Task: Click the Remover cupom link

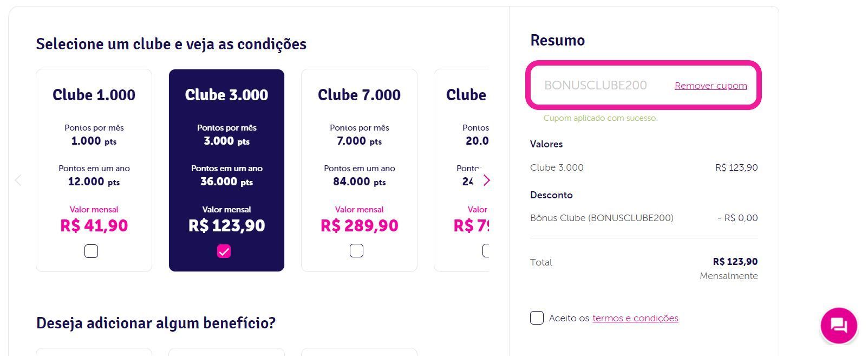Action: coord(710,86)
